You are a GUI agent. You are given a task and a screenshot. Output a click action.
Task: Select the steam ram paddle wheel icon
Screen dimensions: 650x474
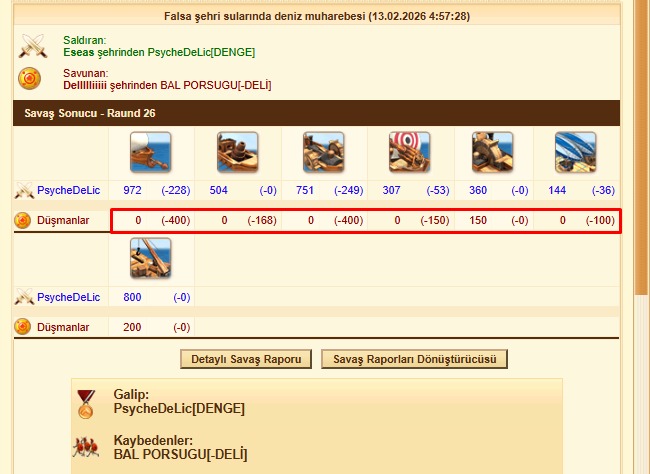[x=492, y=152]
